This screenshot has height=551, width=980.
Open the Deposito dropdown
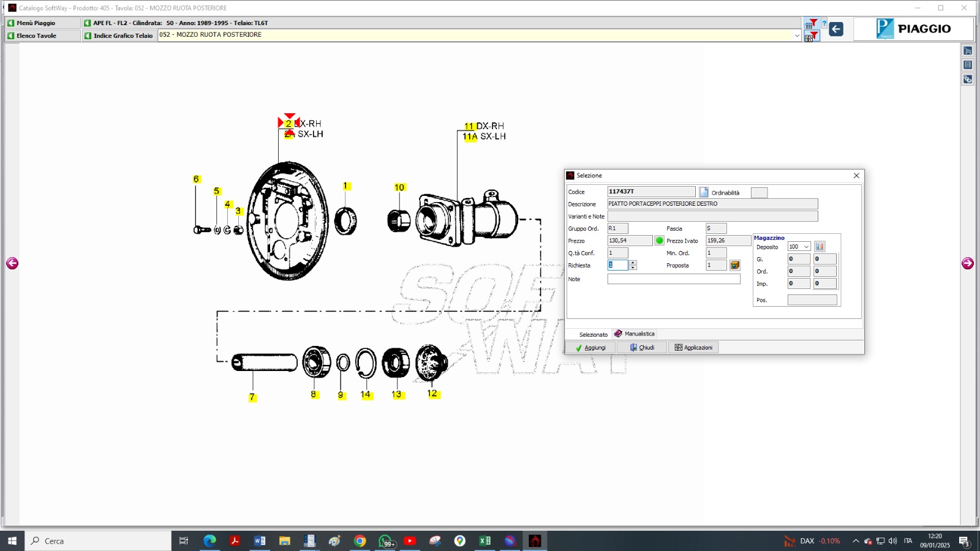[806, 247]
